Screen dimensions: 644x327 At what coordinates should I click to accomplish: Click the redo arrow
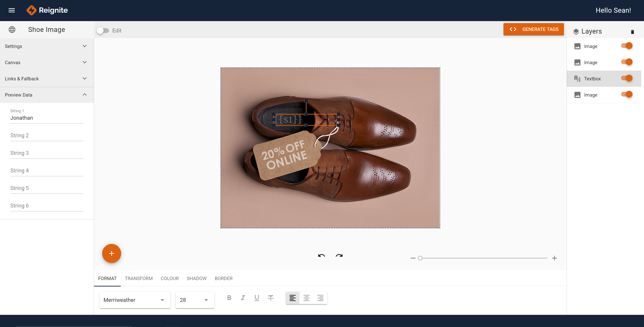pyautogui.click(x=339, y=256)
